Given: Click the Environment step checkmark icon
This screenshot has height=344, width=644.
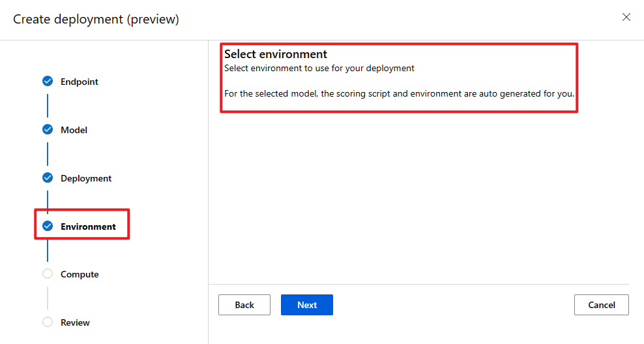Looking at the screenshot, I should click(x=48, y=227).
